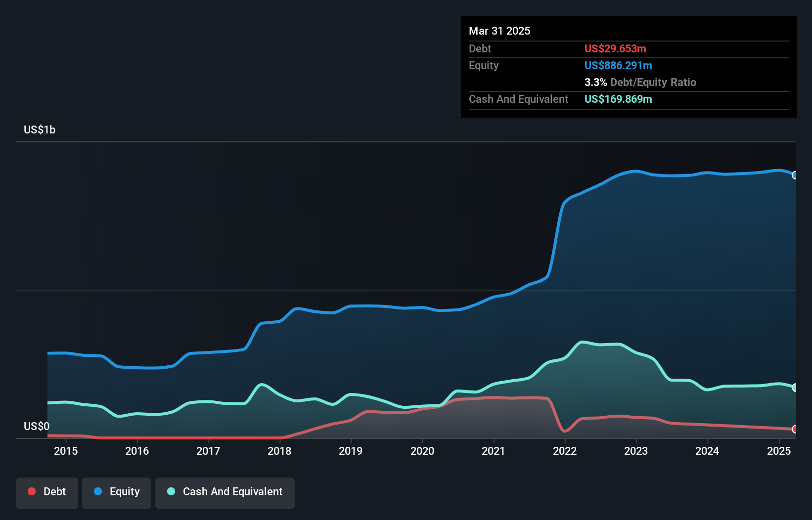Click the 2018 x-axis label
Image resolution: width=812 pixels, height=520 pixels.
point(279,451)
